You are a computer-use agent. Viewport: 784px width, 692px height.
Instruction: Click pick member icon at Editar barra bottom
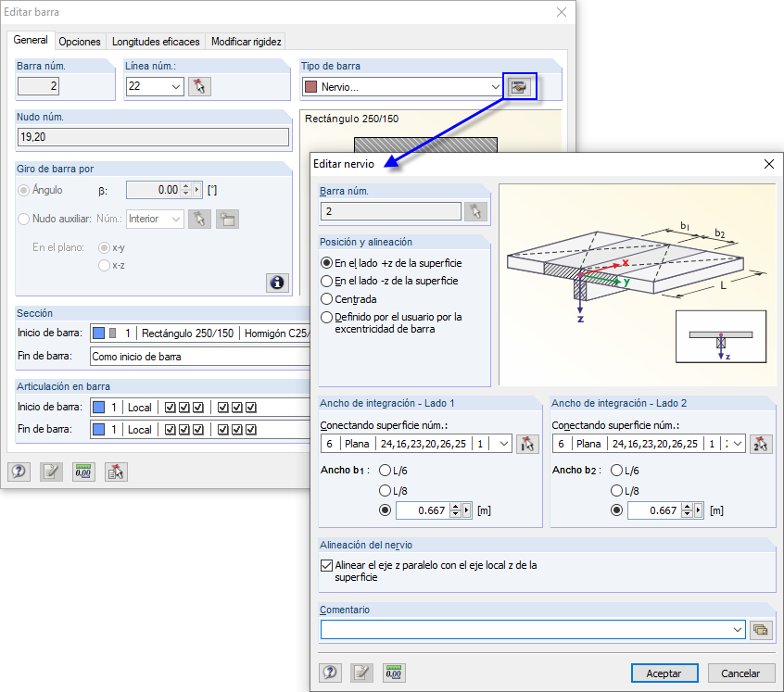[x=116, y=472]
